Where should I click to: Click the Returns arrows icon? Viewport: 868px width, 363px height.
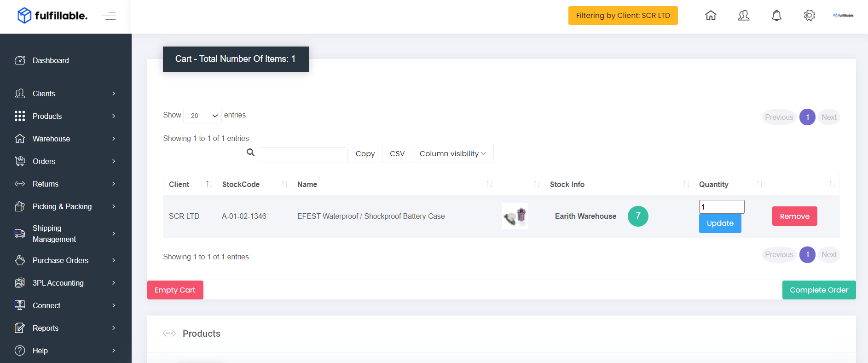[x=20, y=184]
